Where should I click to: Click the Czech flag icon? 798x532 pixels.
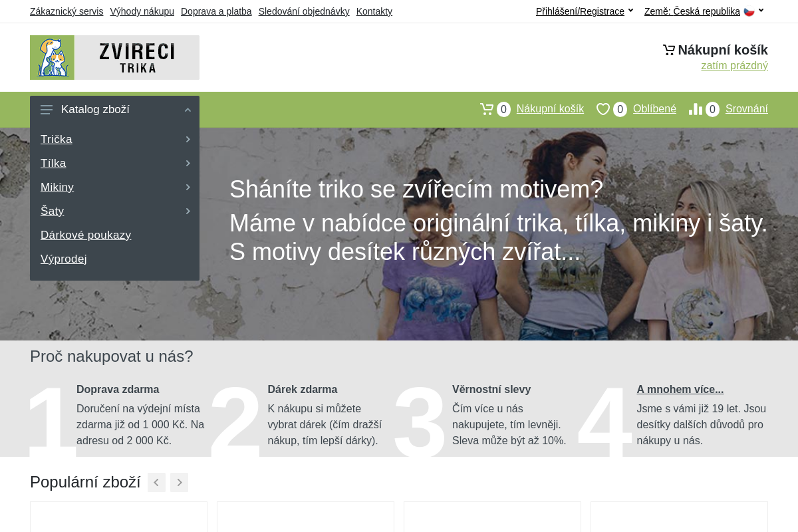749,11
